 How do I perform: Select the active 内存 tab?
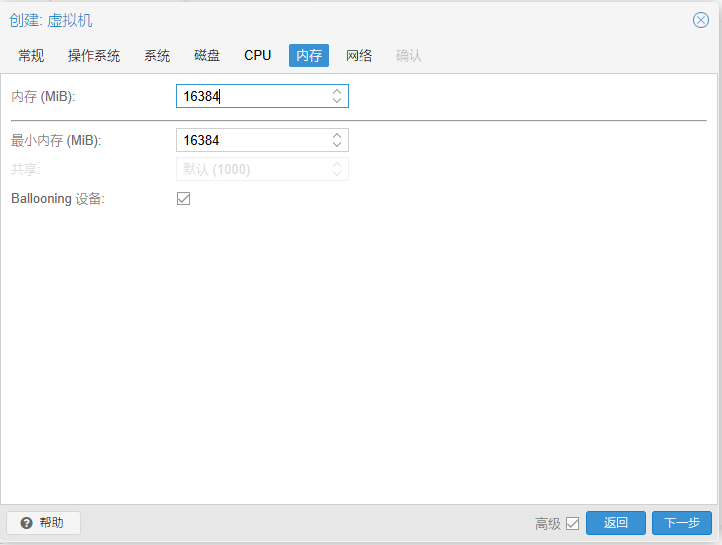pyautogui.click(x=309, y=56)
